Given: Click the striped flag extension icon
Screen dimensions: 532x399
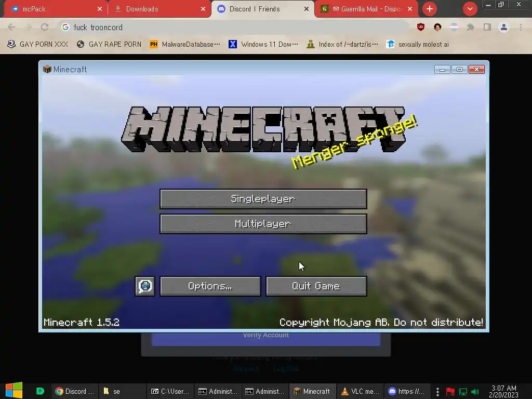Looking at the screenshot, I should [x=454, y=27].
